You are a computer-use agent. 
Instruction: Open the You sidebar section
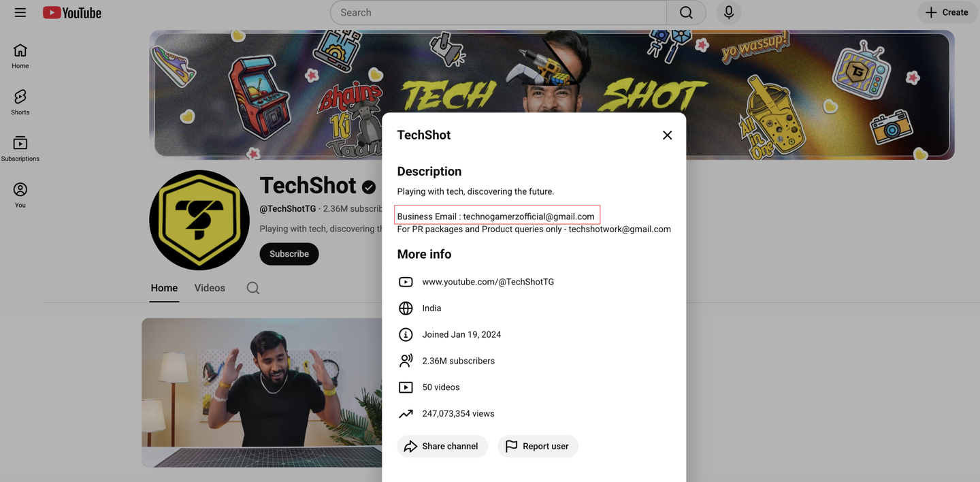[x=20, y=195]
